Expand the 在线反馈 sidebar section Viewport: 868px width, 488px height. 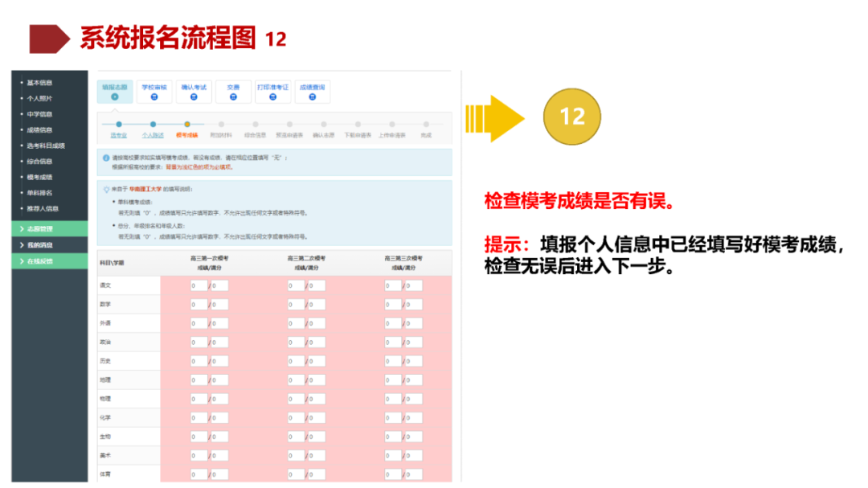coord(39,260)
